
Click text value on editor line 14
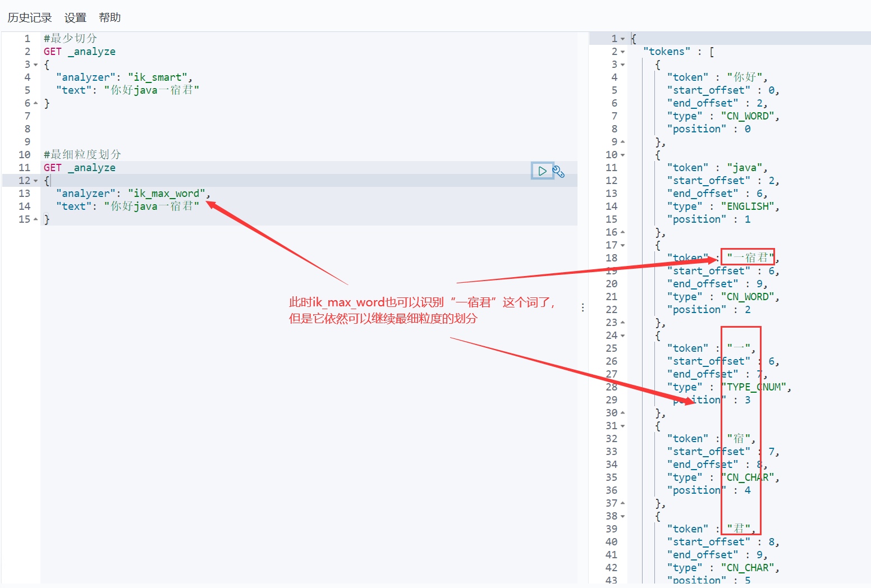[x=152, y=206]
